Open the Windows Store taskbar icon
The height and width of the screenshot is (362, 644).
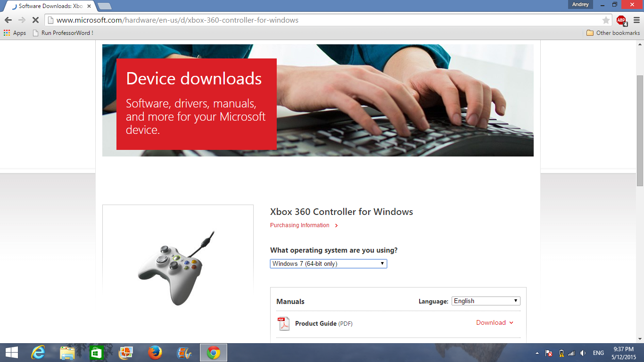(x=96, y=353)
